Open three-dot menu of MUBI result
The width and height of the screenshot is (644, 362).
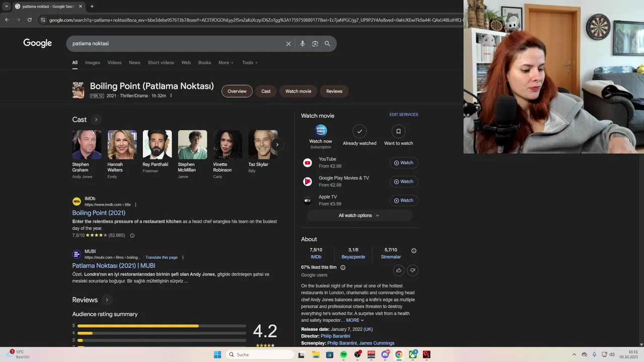click(183, 257)
